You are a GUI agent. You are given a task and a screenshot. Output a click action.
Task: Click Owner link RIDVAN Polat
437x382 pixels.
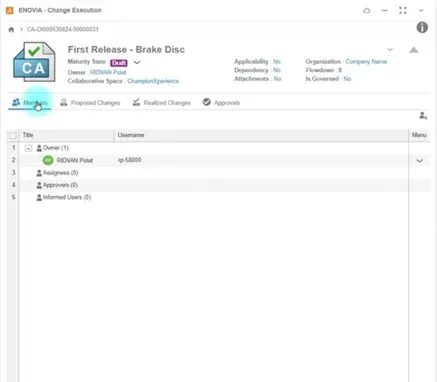click(x=108, y=72)
